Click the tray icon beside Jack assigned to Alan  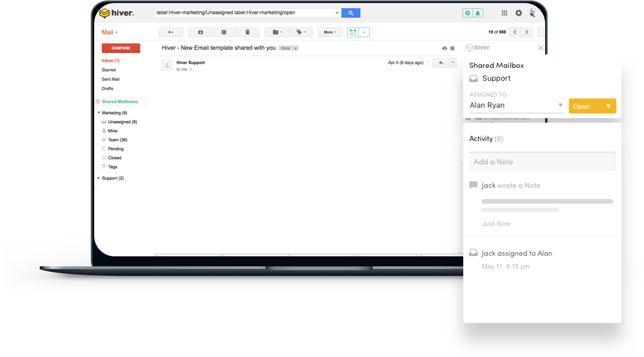pyautogui.click(x=474, y=253)
